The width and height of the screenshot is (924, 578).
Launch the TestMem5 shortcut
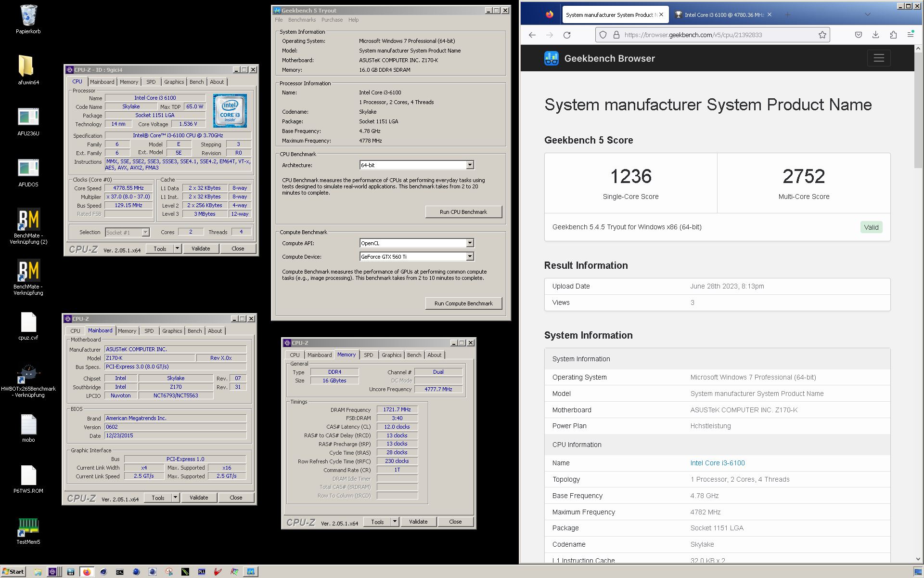(x=28, y=530)
